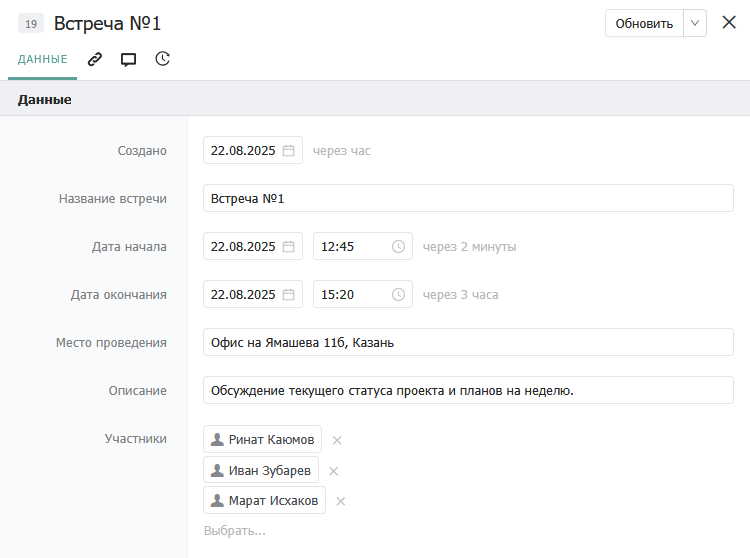Viewport: 750px width, 558px height.
Task: Click the Название встречи input field
Action: point(468,198)
